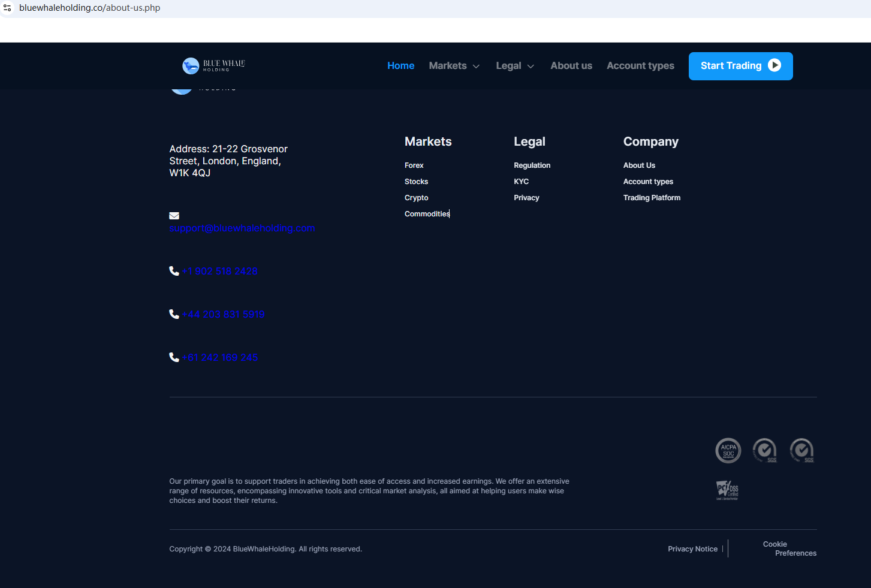
Task: Open the support email address link
Action: pos(242,228)
